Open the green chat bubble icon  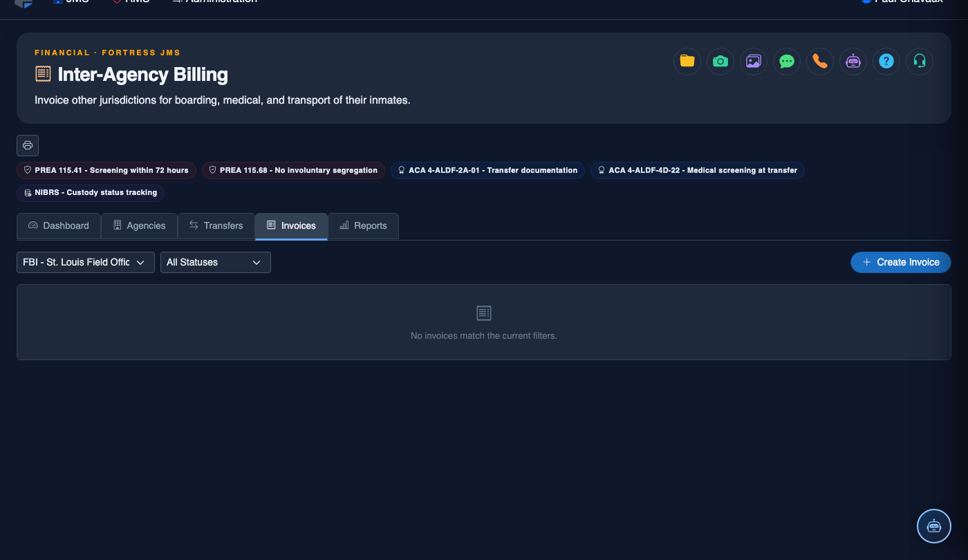click(x=787, y=62)
